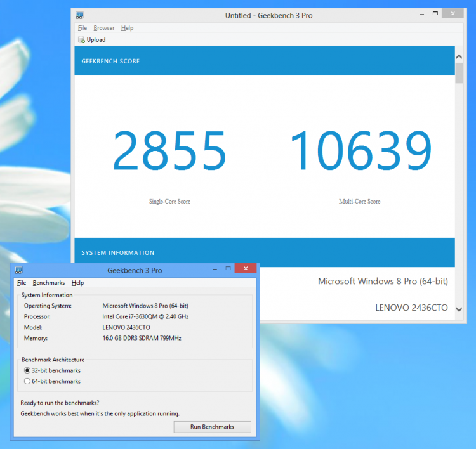Image resolution: width=476 pixels, height=449 pixels.
Task: Click Microsoft Windows 8 Pro text in results window
Action: tap(383, 281)
